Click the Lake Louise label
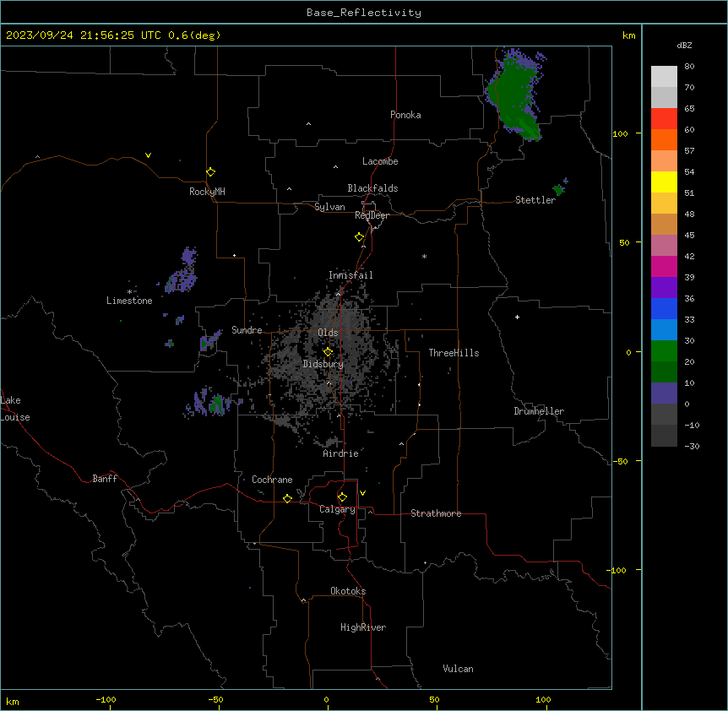The image size is (728, 711). [x=15, y=409]
